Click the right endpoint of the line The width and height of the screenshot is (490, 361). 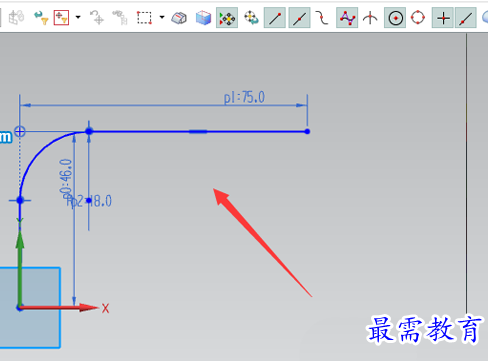[x=307, y=132]
